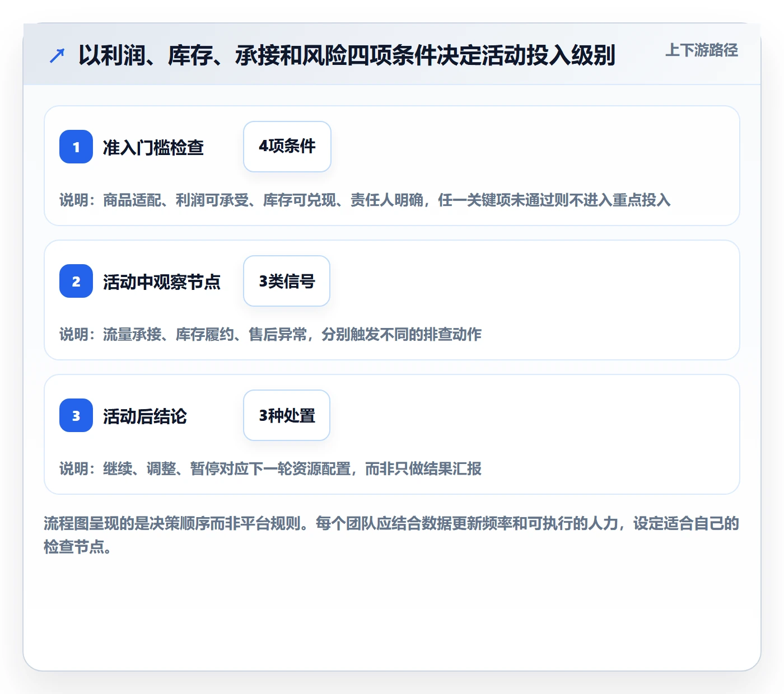The image size is (784, 694).
Task: Click the 3种处置 pill
Action: (287, 415)
